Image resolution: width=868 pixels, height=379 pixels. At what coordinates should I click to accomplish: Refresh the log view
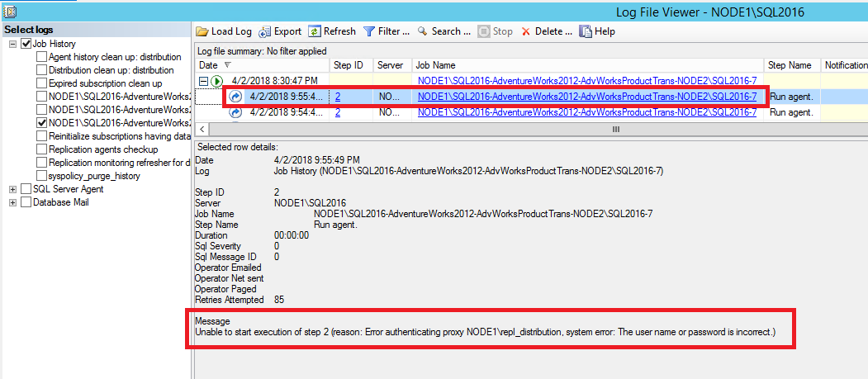pos(315,31)
